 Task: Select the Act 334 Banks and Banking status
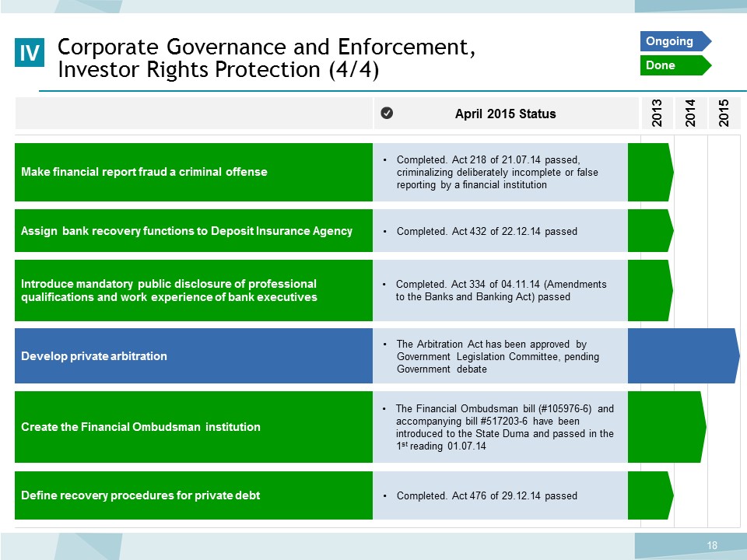click(x=500, y=290)
